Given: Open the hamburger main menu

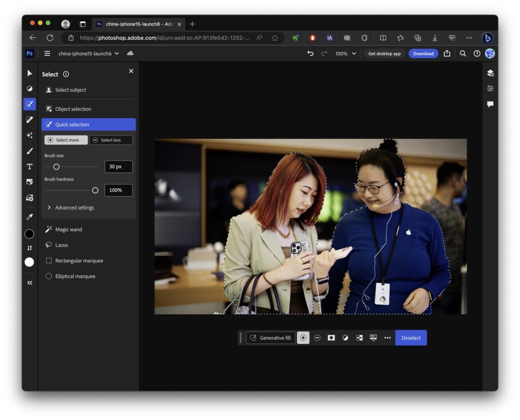Looking at the screenshot, I should pos(47,53).
